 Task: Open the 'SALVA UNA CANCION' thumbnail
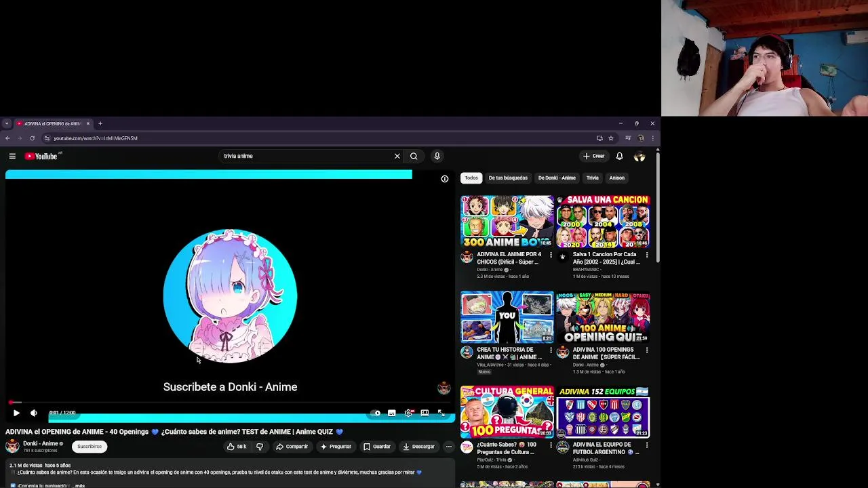pos(603,222)
